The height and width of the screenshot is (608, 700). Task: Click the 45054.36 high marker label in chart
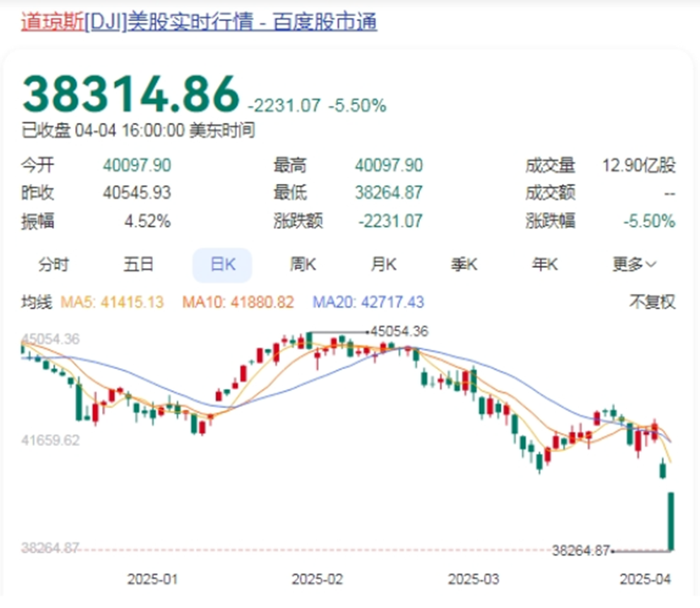(x=400, y=331)
